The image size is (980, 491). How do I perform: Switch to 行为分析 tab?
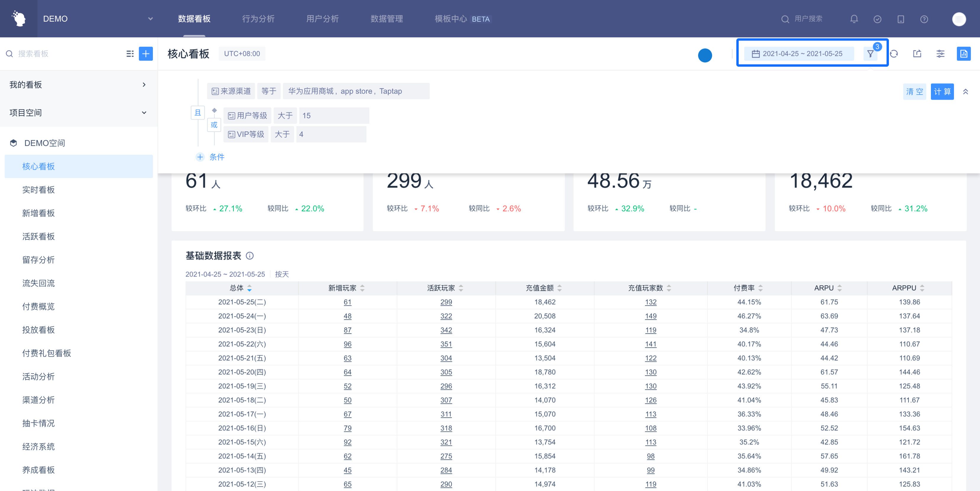pos(258,19)
